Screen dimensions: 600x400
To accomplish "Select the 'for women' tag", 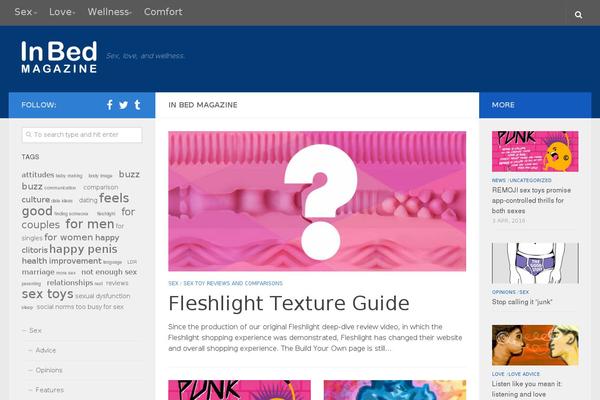I will coord(68,237).
